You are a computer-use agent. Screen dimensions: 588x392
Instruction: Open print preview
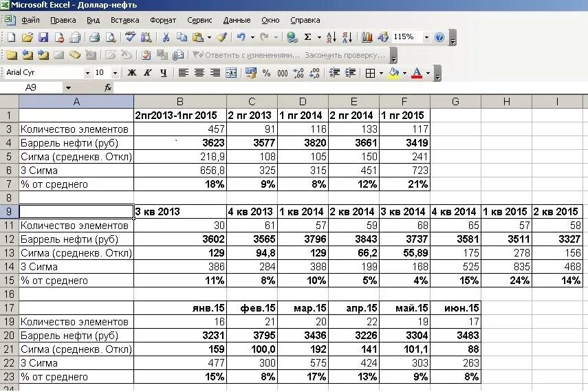(111, 37)
